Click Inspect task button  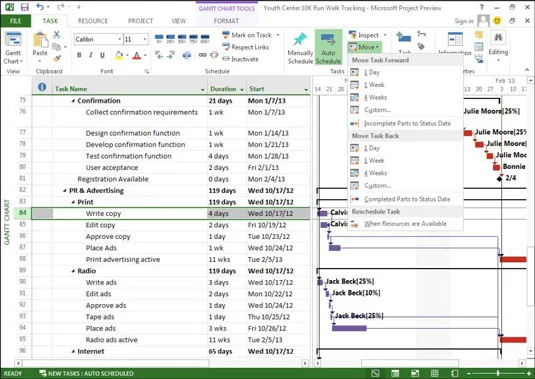pos(364,35)
